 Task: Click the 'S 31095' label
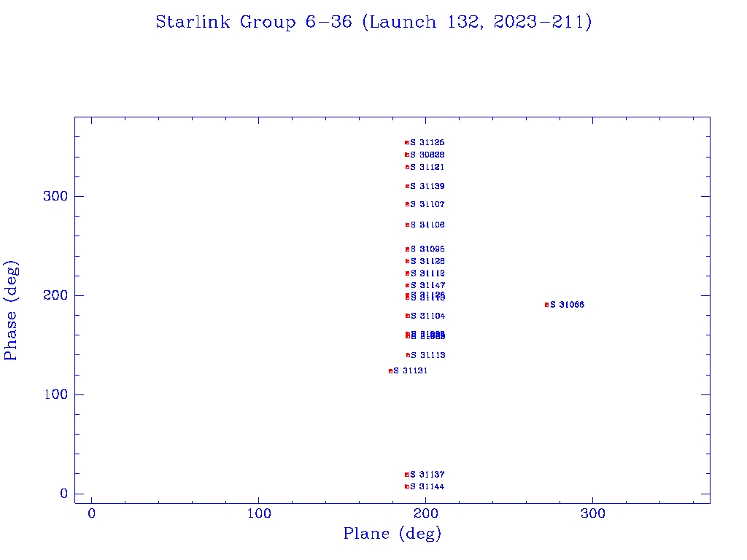point(427,249)
